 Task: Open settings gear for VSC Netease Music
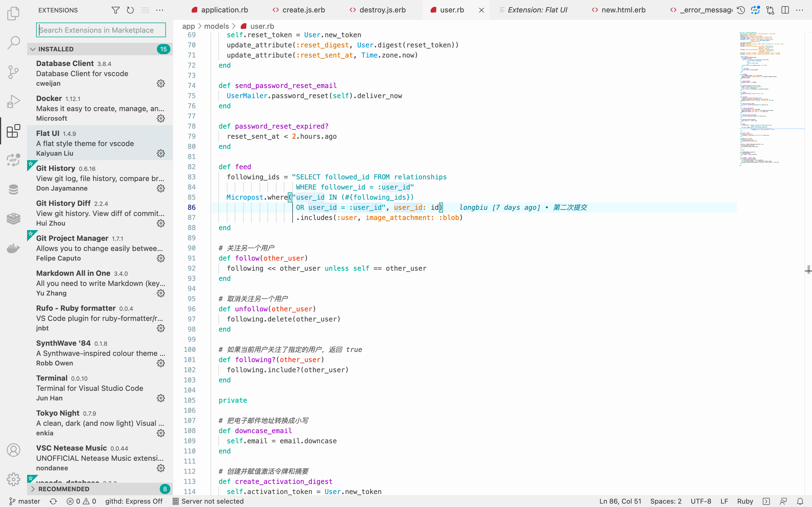coord(161,468)
